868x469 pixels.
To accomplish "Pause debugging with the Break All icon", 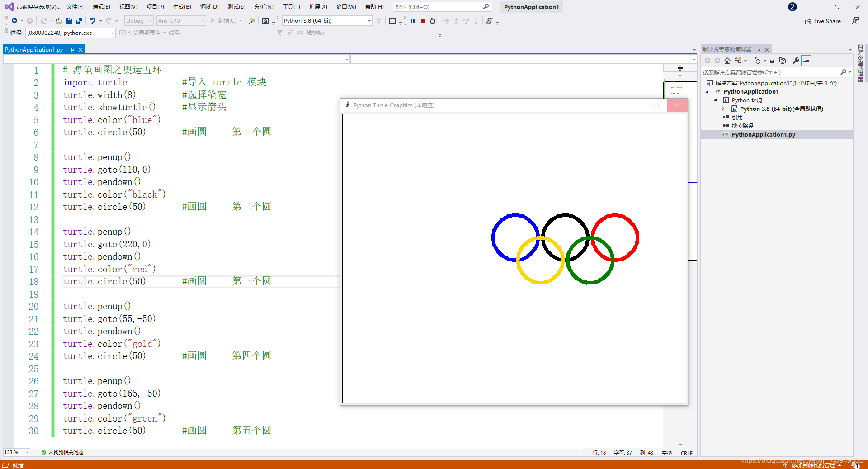I will coord(413,21).
